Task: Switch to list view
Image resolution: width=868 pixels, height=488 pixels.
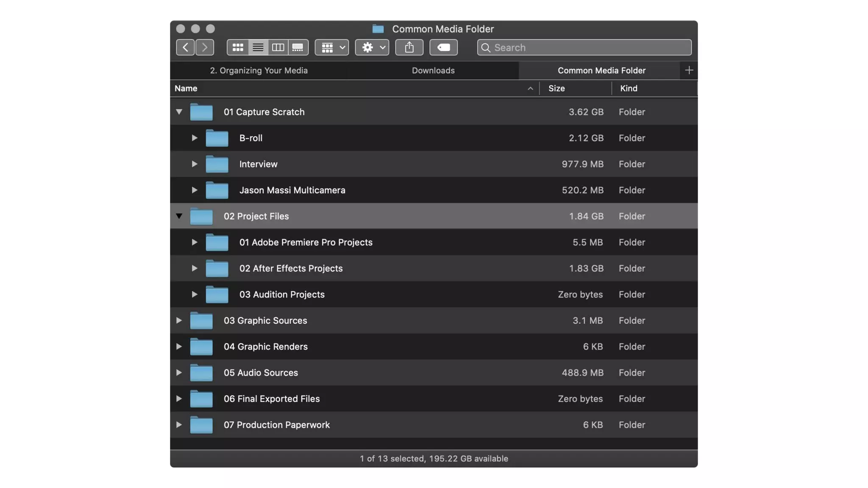Action: (258, 47)
